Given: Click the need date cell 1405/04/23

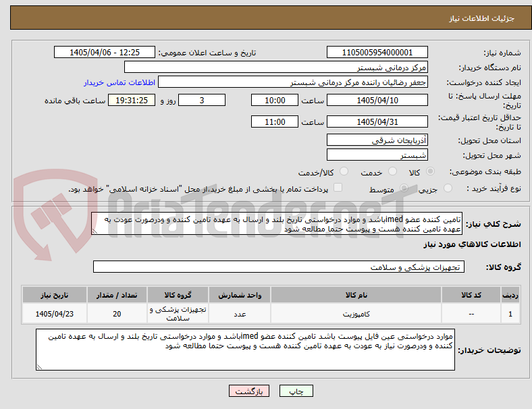Looking at the screenshot, I should 55,314.
